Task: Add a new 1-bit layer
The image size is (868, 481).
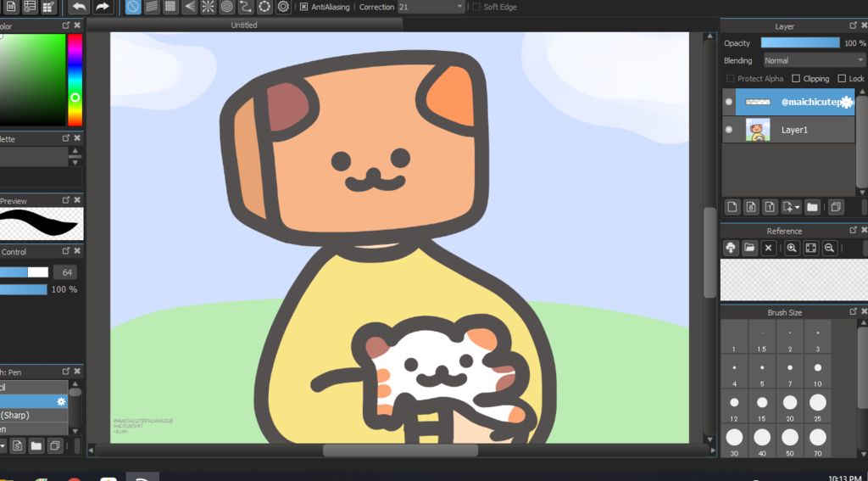Action: click(770, 207)
